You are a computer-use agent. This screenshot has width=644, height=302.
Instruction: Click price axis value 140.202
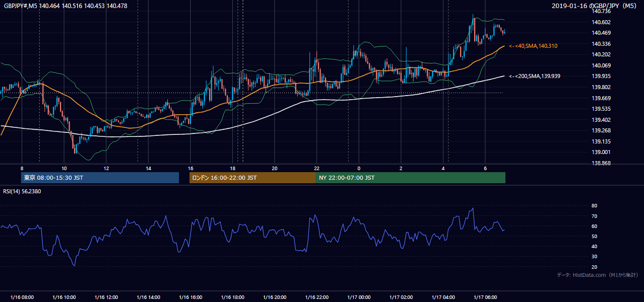(602, 54)
